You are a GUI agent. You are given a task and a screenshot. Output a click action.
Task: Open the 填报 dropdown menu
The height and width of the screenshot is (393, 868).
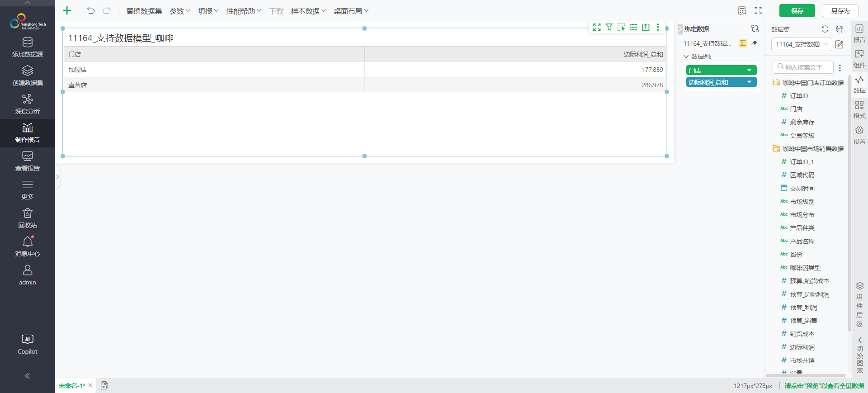[208, 11]
